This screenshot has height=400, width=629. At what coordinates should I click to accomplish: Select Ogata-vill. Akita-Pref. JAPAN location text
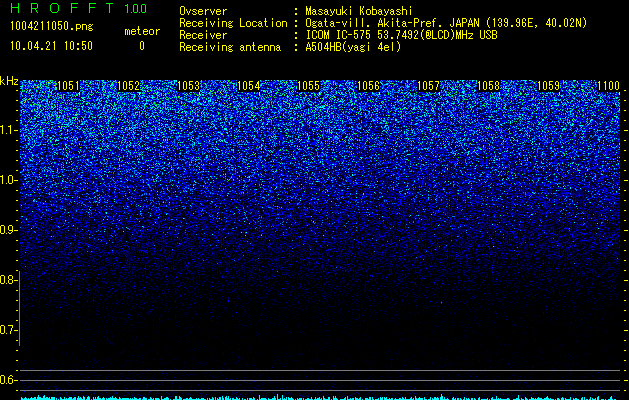(x=446, y=23)
